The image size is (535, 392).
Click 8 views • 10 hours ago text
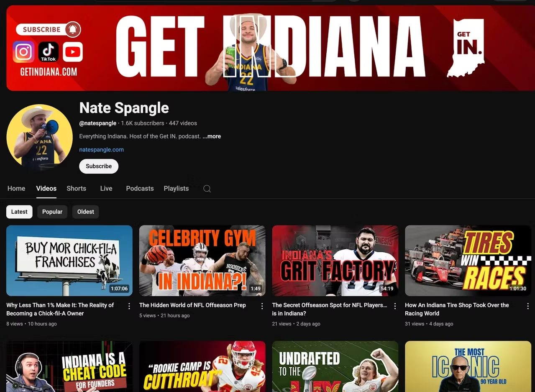point(31,324)
